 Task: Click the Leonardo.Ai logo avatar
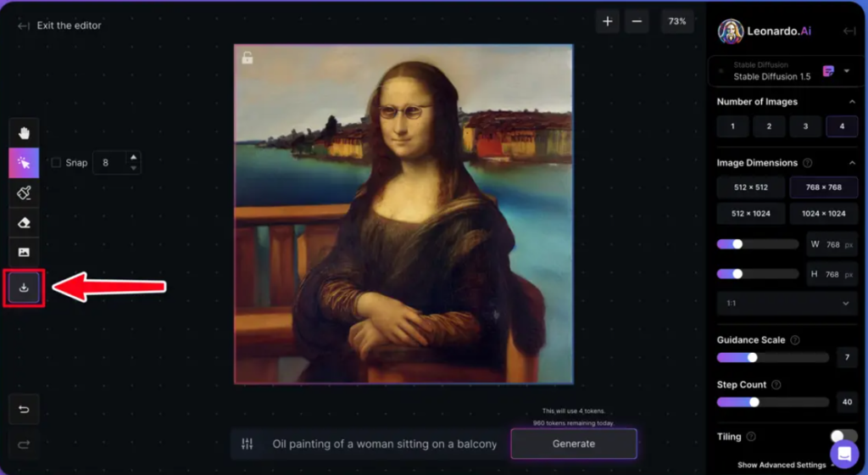point(730,31)
